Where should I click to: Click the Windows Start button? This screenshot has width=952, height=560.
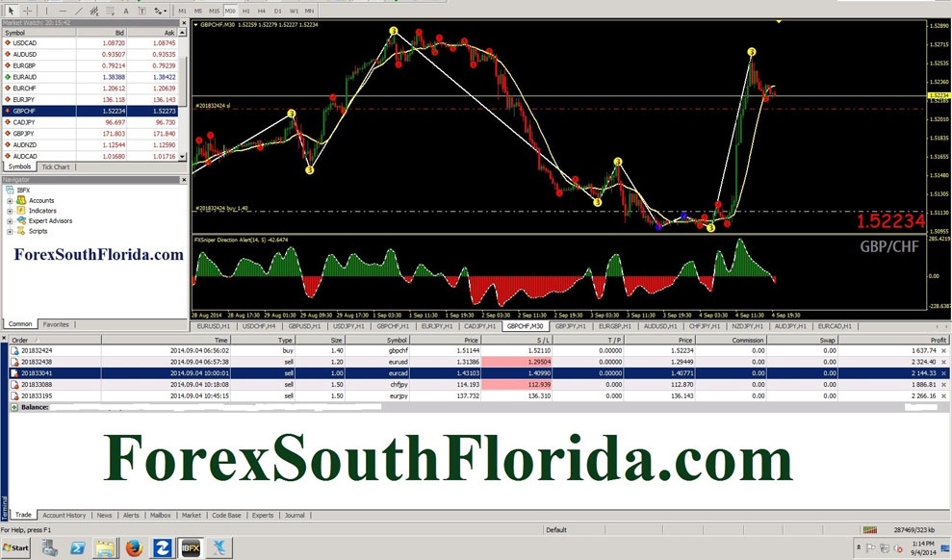point(16,548)
